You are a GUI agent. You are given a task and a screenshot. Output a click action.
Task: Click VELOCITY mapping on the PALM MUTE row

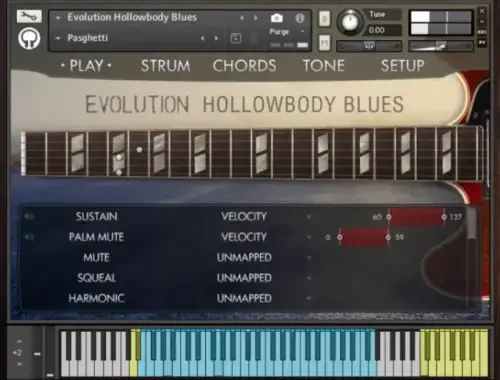pyautogui.click(x=244, y=237)
